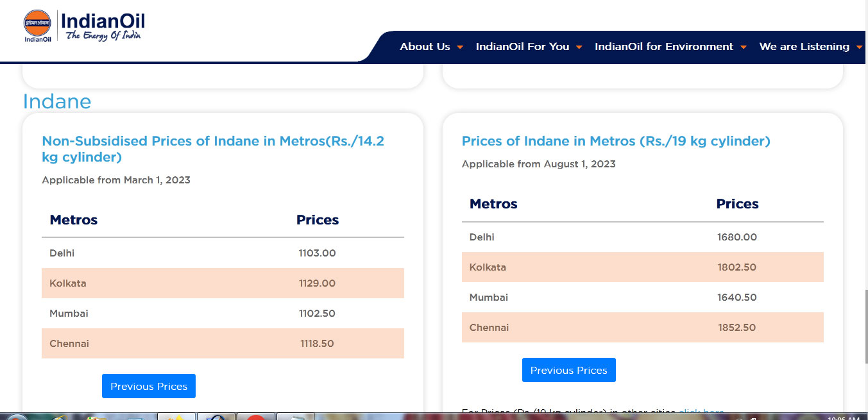Follow the 'click here' link for other cities

pyautogui.click(x=701, y=412)
